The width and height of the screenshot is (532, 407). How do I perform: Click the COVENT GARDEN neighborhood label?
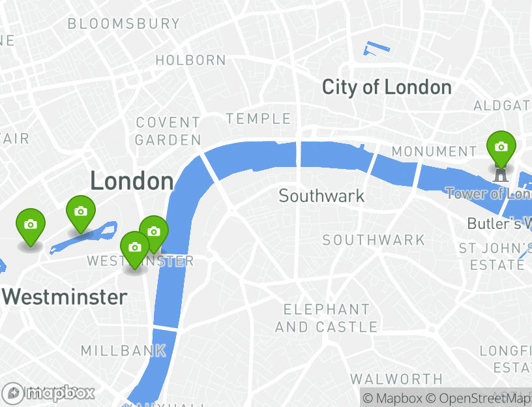(168, 131)
